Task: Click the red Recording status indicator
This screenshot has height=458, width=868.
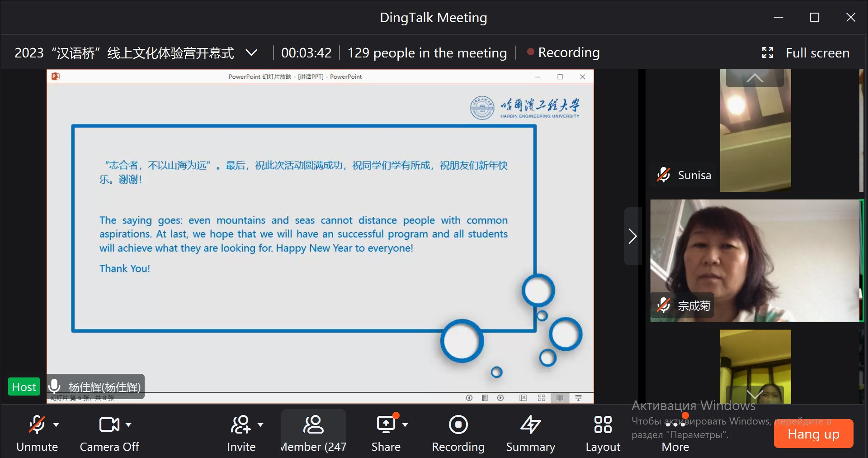Action: click(564, 52)
